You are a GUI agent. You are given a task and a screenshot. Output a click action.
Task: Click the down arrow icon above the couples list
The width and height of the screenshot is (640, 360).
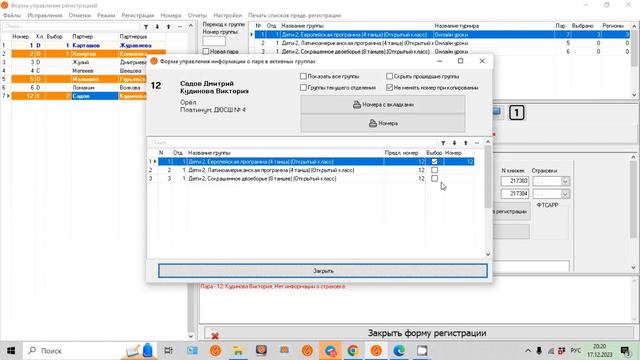(157, 27)
